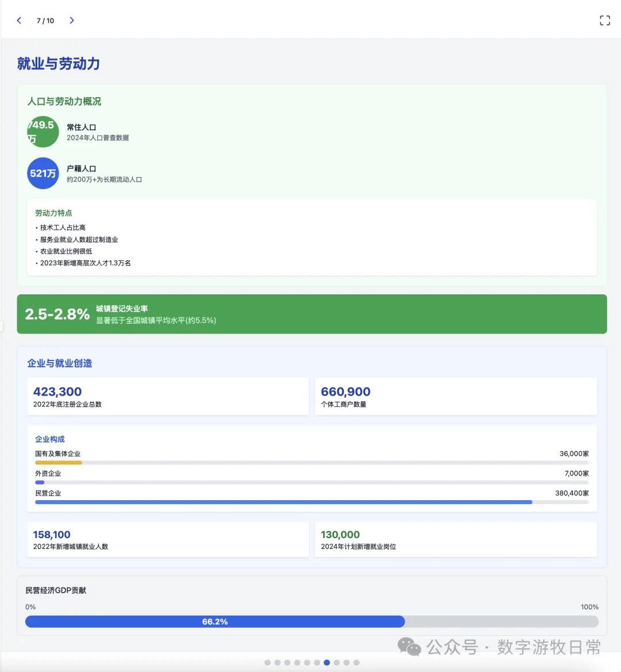
Task: Click the next page arrow
Action: tap(72, 20)
